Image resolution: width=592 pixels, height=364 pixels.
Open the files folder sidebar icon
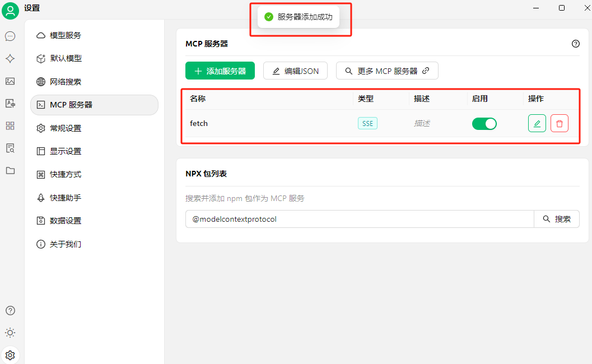coord(10,170)
